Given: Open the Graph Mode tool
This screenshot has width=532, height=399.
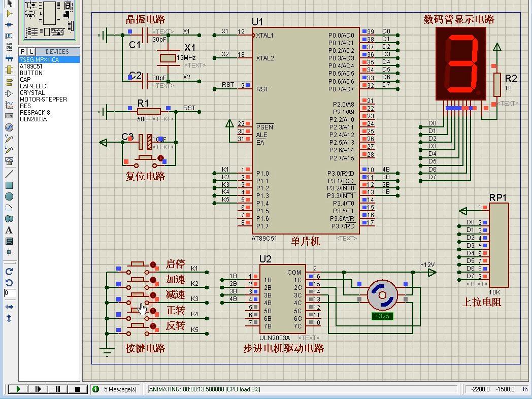Looking at the screenshot, I should click(x=9, y=105).
